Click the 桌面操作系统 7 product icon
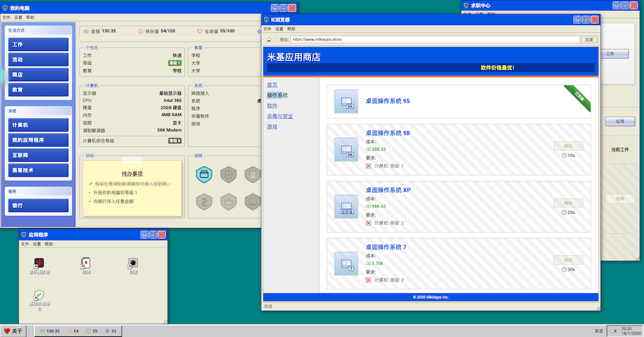The width and height of the screenshot is (644, 337). (x=347, y=264)
